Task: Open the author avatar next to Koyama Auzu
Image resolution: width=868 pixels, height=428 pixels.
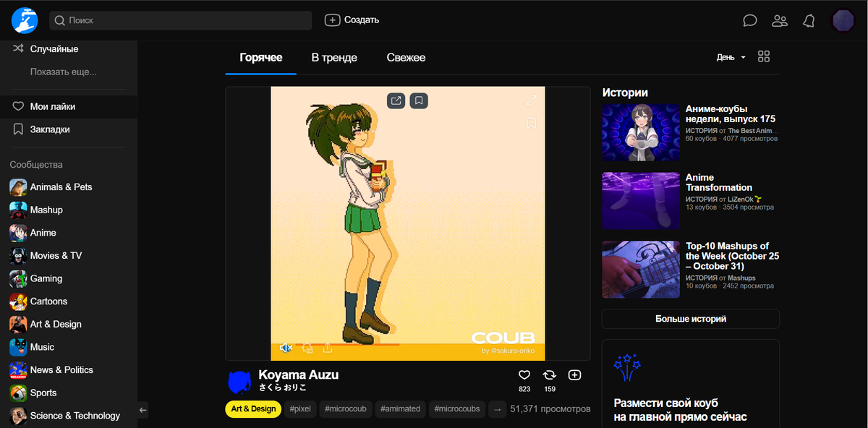Action: click(239, 382)
